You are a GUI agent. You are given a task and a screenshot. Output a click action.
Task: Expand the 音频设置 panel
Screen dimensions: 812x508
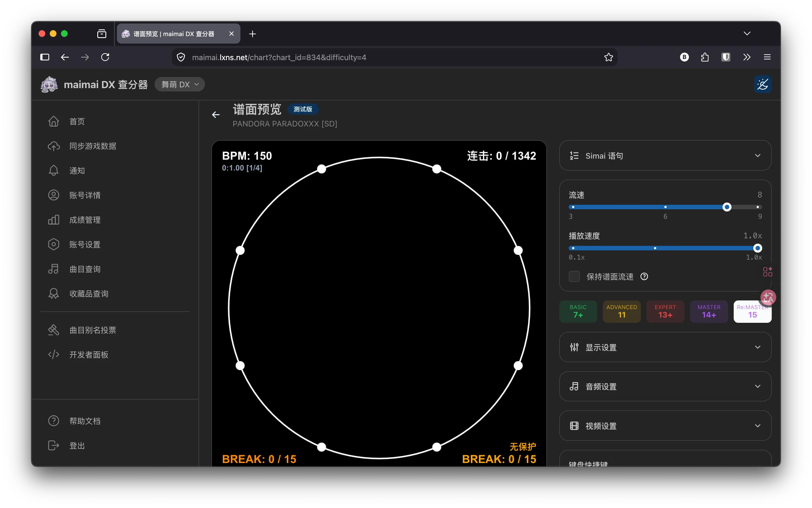pos(665,386)
